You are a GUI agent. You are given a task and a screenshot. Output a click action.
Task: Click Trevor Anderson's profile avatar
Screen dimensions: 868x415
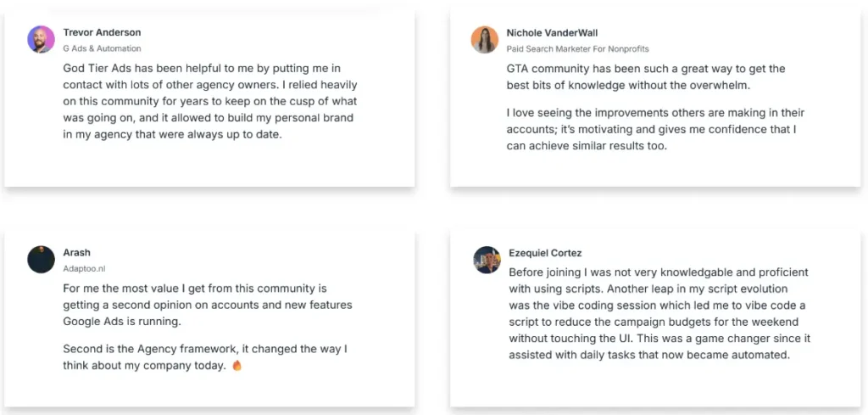click(41, 39)
